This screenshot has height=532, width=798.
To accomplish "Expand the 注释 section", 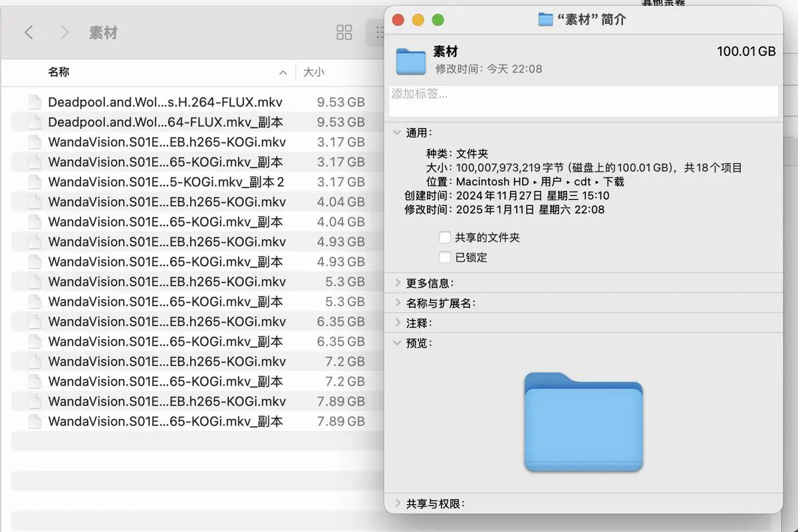I will [397, 323].
